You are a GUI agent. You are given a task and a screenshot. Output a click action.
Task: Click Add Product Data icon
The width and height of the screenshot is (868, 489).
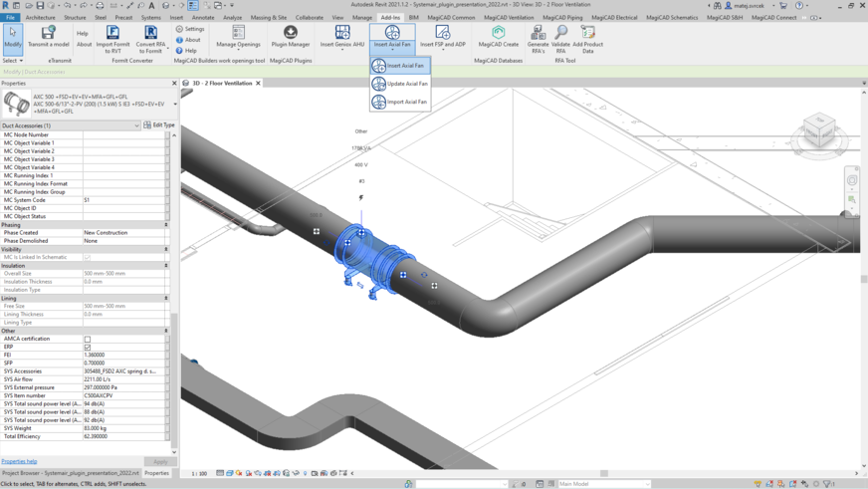coord(587,34)
